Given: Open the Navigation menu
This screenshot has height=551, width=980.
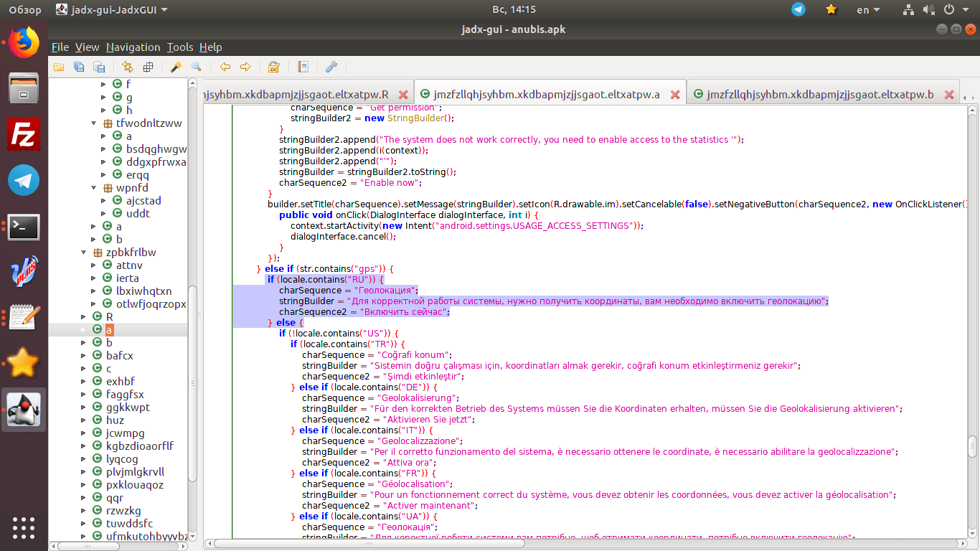Looking at the screenshot, I should tap(133, 47).
